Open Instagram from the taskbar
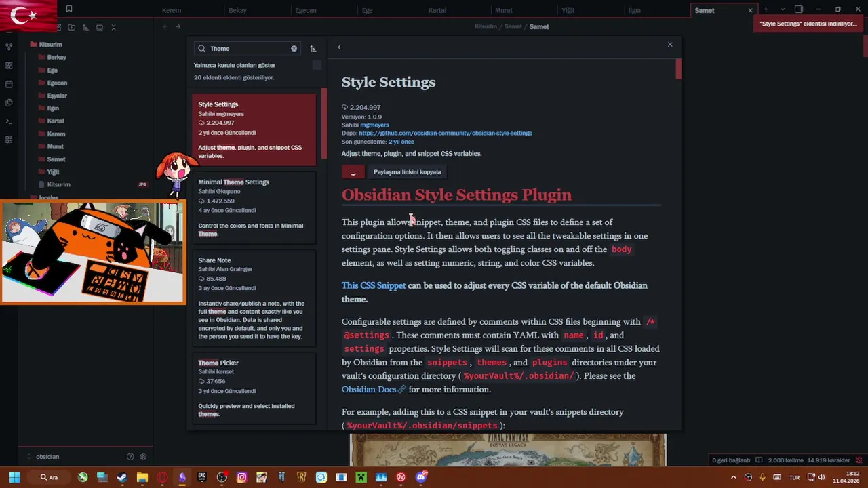The width and height of the screenshot is (868, 488). [241, 477]
